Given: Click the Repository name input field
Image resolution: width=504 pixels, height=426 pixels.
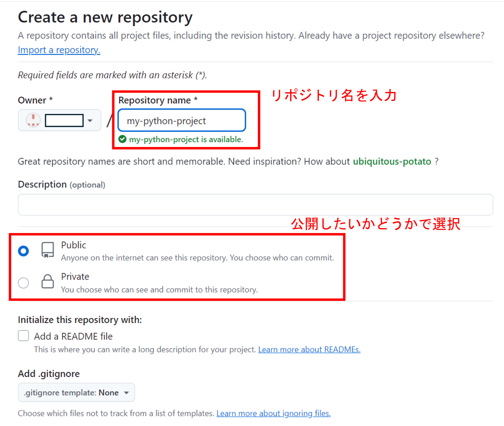Looking at the screenshot, I should [x=182, y=120].
